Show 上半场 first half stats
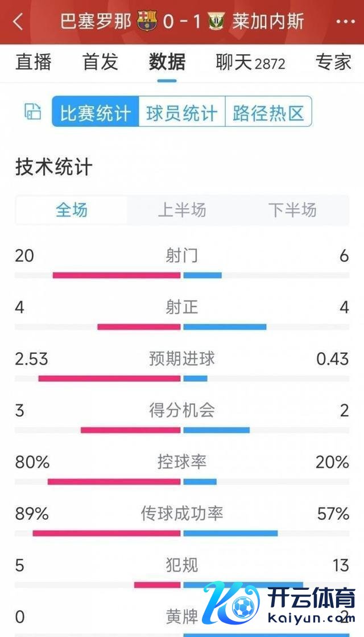The height and width of the screenshot is (637, 364). click(x=182, y=210)
